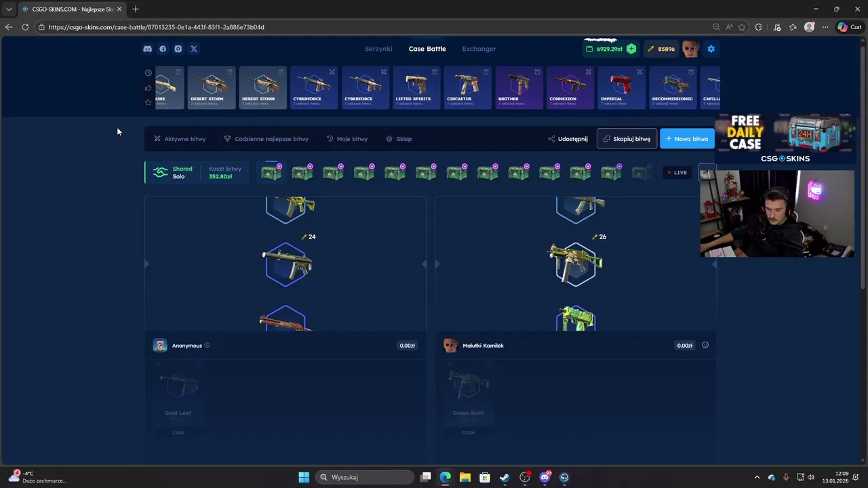868x488 pixels.
Task: Go to Aktywne bitwy
Action: [x=180, y=139]
